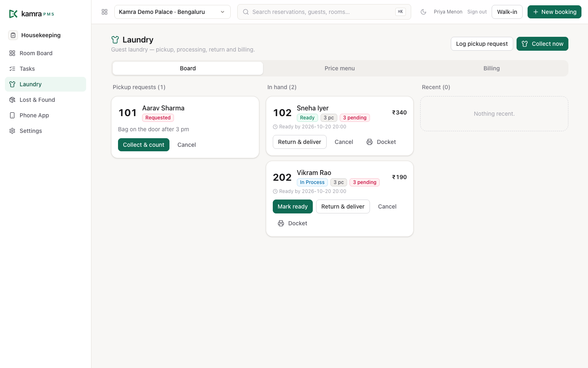Click the Kamra PMS logo
This screenshot has width=588, height=368.
pyautogui.click(x=31, y=14)
